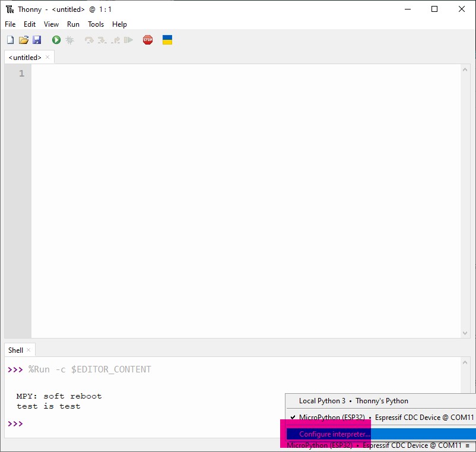Screen dimensions: 476x452
Task: Select the Step Over debug icon
Action: coord(88,39)
